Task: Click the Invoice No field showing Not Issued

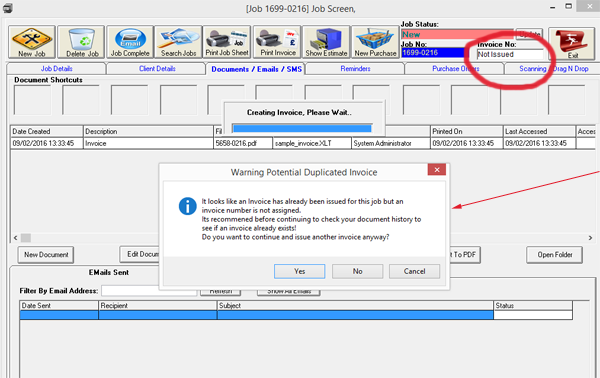Action: pyautogui.click(x=510, y=55)
